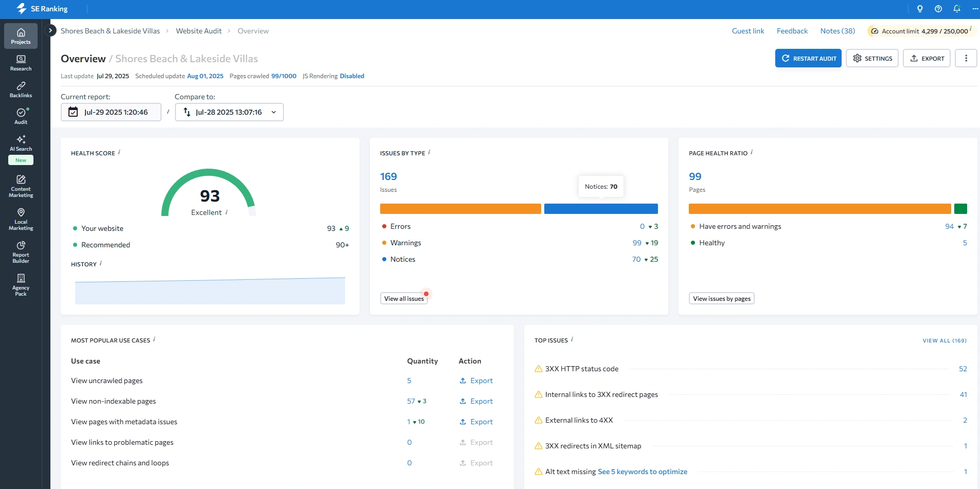Click the notifications bell icon
This screenshot has height=489, width=980.
coord(956,9)
